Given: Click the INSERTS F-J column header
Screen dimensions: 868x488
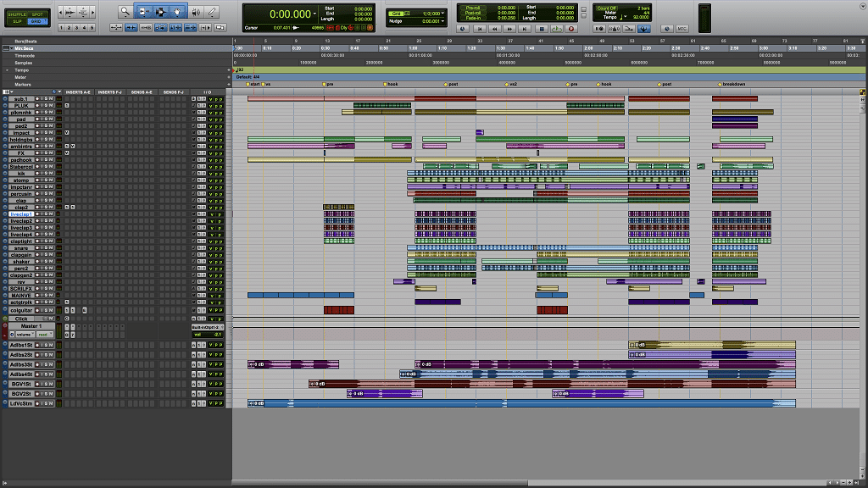Looking at the screenshot, I should click(x=110, y=91).
